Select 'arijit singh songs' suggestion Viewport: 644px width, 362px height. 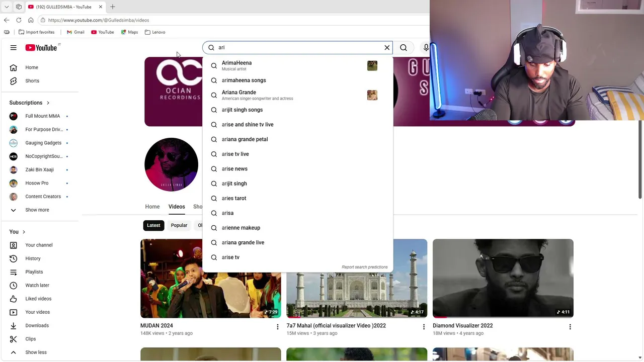tap(297, 110)
